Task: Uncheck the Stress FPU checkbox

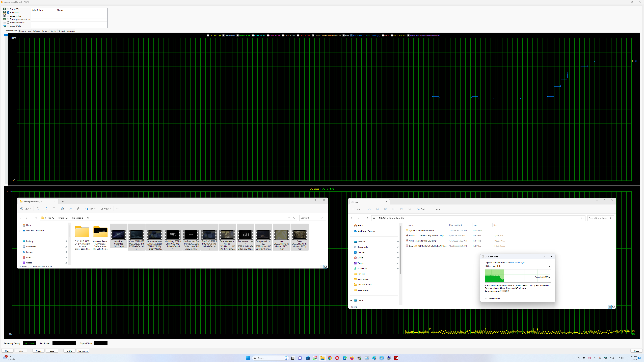Action: [9, 13]
